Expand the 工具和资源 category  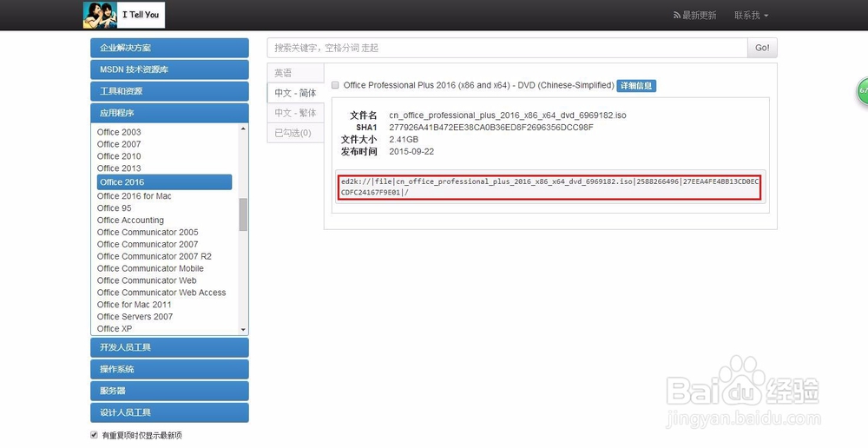coord(169,91)
